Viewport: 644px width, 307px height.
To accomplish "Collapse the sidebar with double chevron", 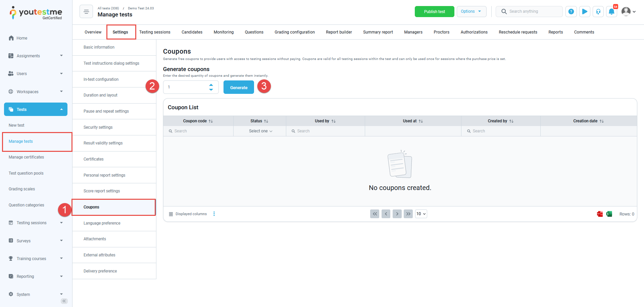I will click(x=64, y=301).
